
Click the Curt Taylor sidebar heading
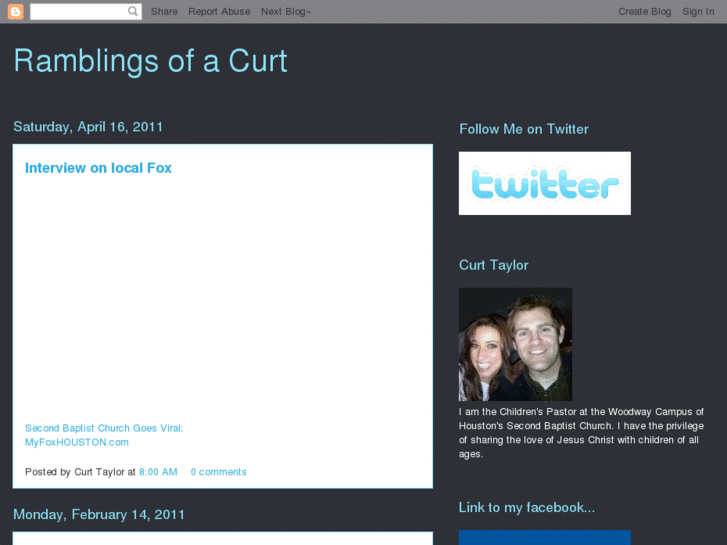[x=493, y=265]
